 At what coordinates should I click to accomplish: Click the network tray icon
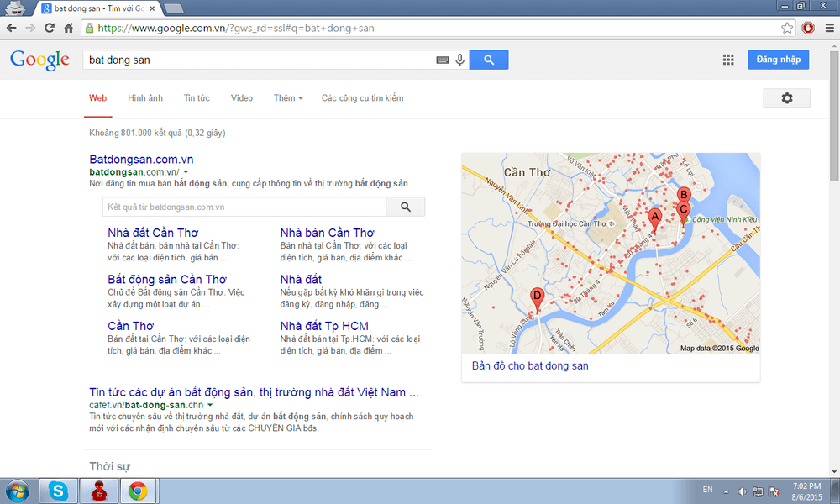[x=758, y=491]
